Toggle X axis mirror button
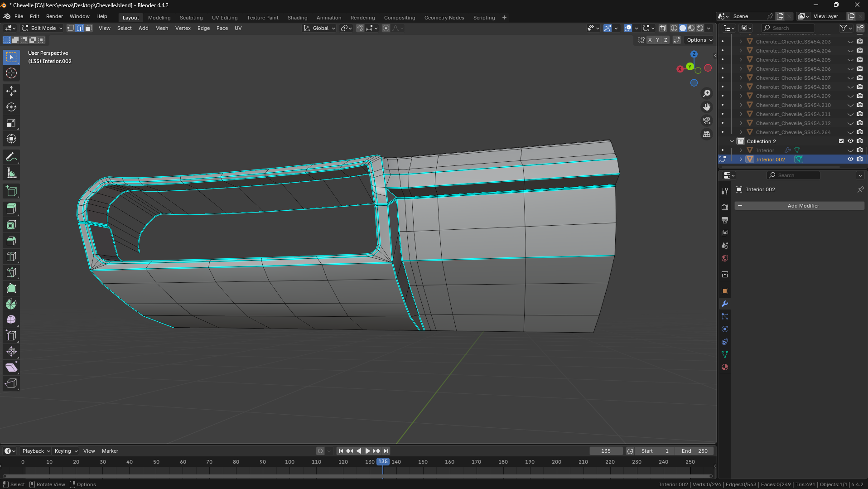The width and height of the screenshot is (868, 489). [650, 40]
